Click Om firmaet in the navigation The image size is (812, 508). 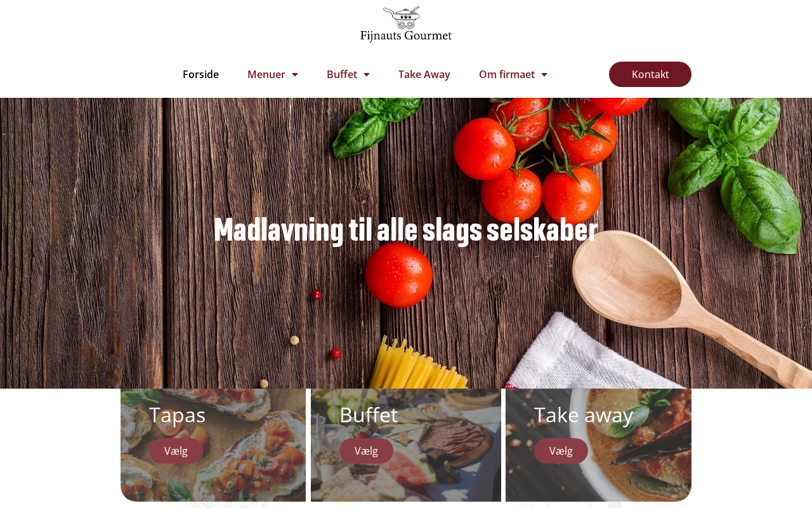(507, 74)
